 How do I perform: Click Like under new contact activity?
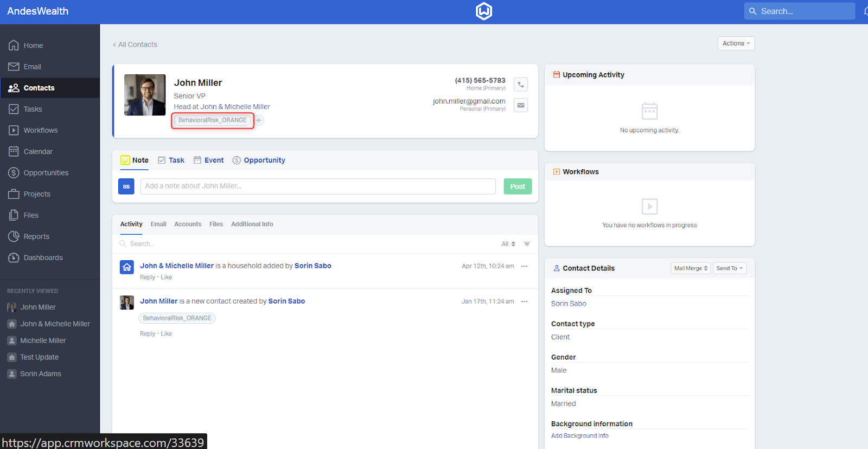[x=167, y=334]
